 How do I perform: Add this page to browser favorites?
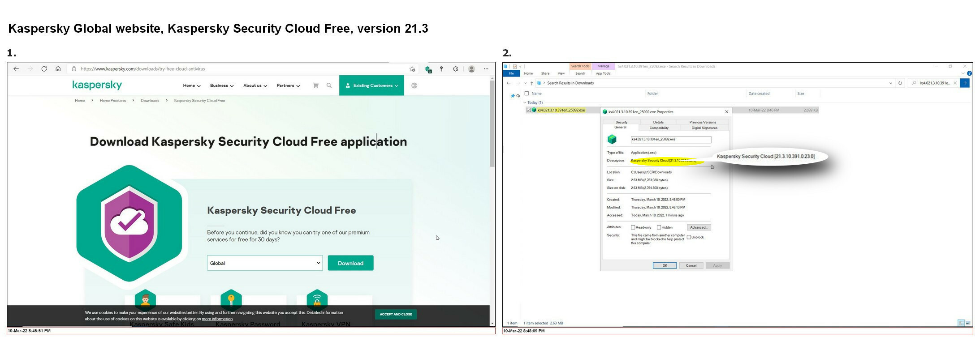(x=412, y=69)
